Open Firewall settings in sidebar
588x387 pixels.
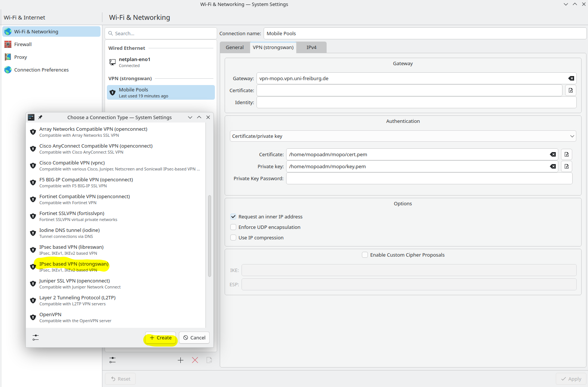coord(51,44)
